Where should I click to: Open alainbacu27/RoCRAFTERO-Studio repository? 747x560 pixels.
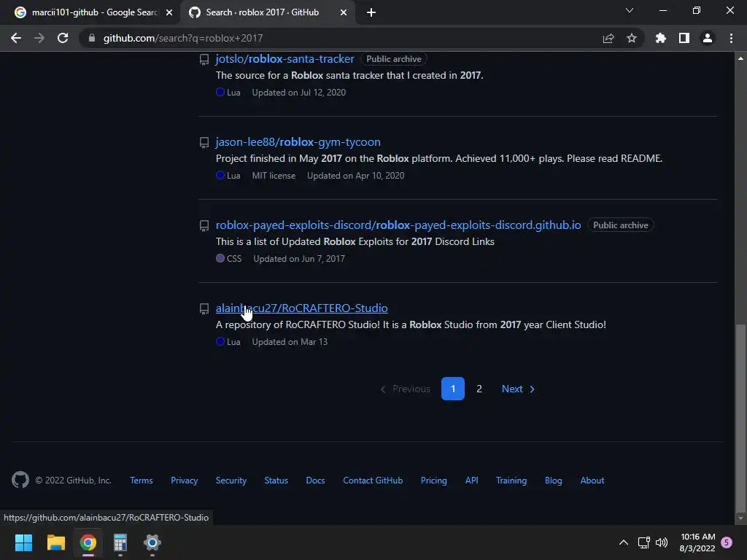tap(301, 308)
